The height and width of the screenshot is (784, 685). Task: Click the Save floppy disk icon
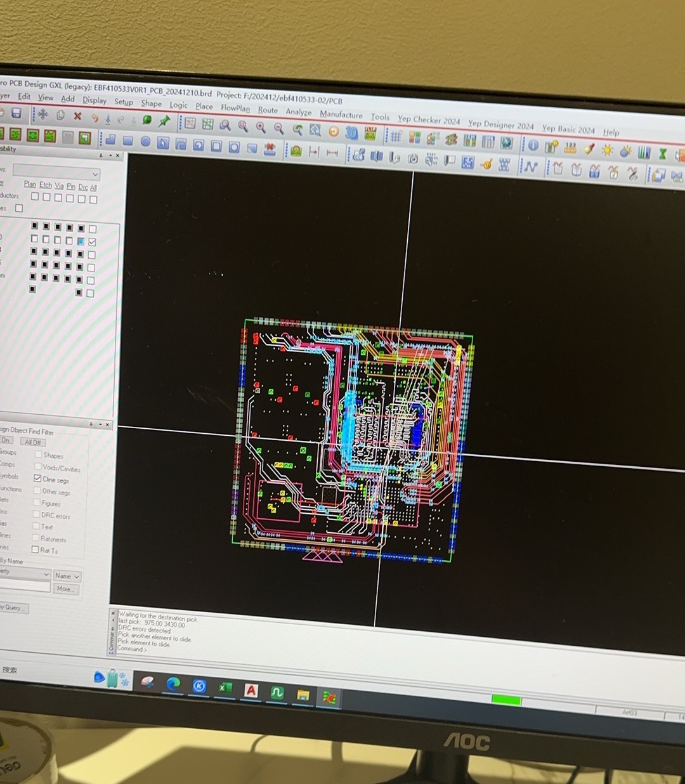(16, 114)
